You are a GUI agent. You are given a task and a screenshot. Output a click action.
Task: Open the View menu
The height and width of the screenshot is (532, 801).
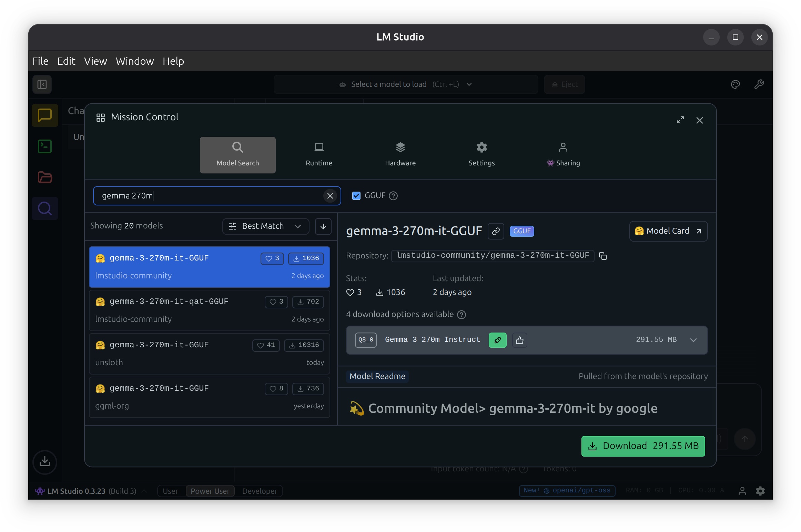click(95, 61)
